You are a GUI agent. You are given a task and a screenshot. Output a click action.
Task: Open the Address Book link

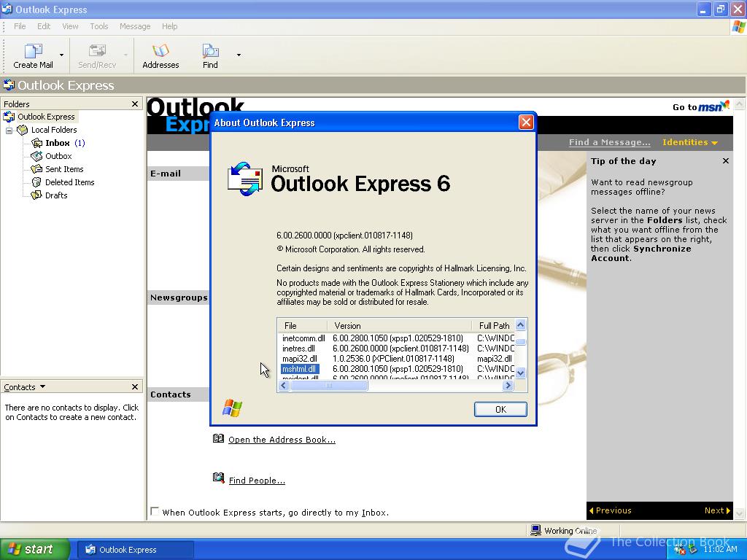[282, 440]
